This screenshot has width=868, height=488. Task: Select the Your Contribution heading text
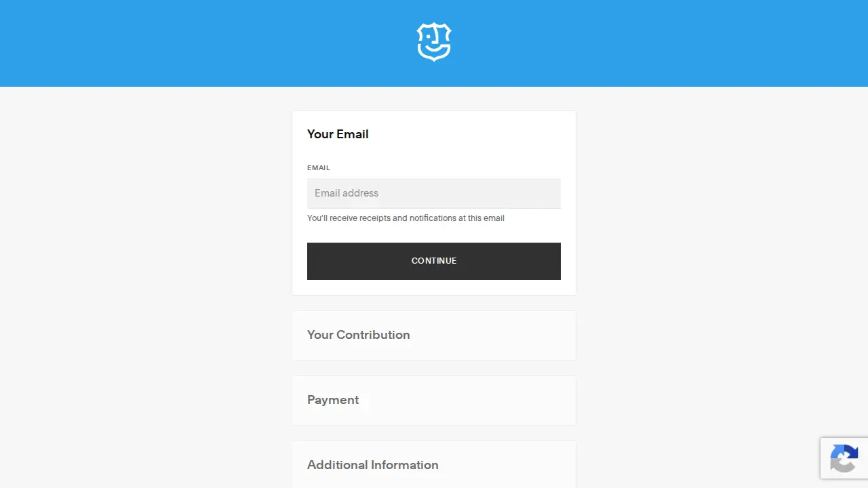[359, 335]
